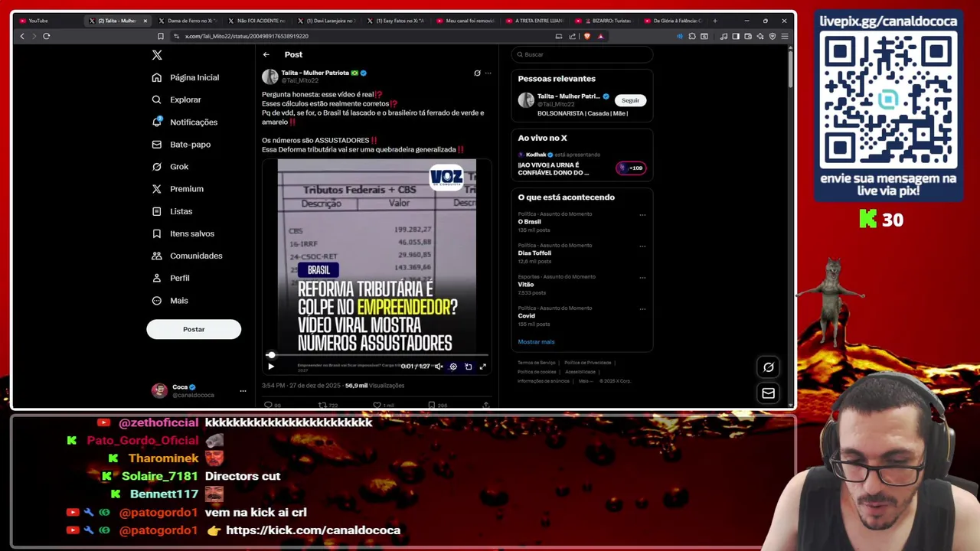The width and height of the screenshot is (980, 551).
Task: Click the back arrow beside Post header
Action: [x=266, y=54]
